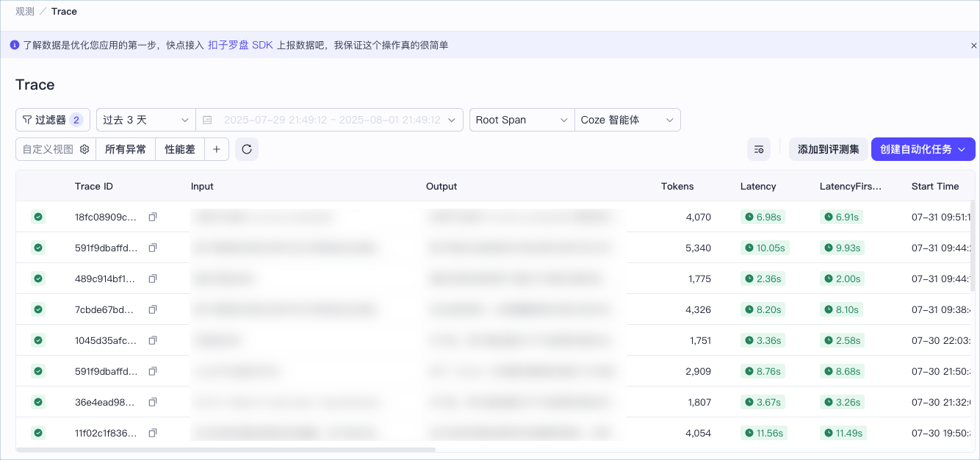This screenshot has height=460, width=980.
Task: Open the 扣子罗盘 SDK link
Action: click(x=240, y=46)
